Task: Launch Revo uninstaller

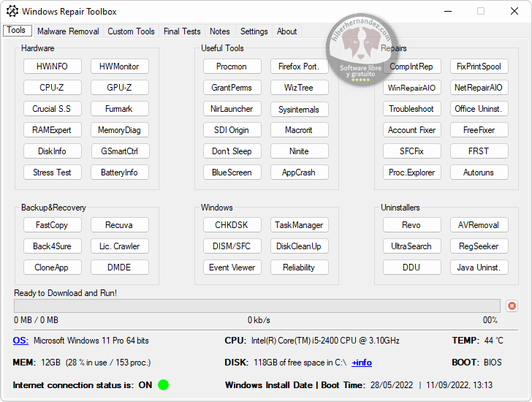Action: pyautogui.click(x=412, y=225)
